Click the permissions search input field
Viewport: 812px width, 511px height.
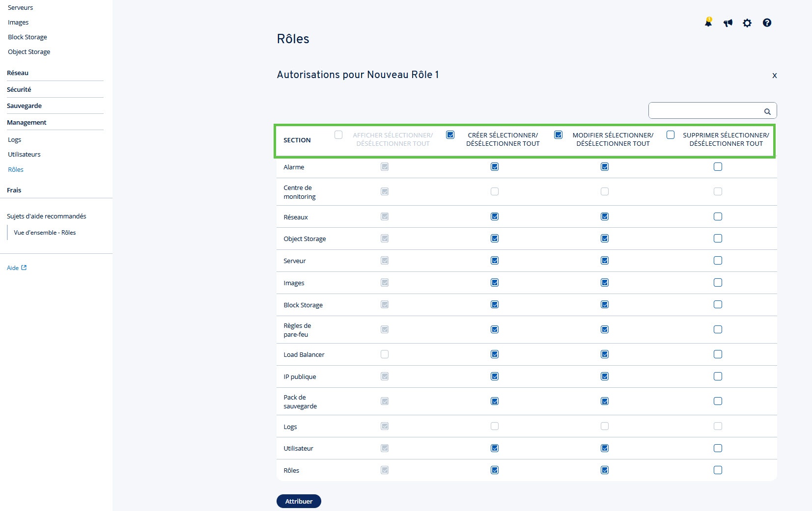pos(705,110)
